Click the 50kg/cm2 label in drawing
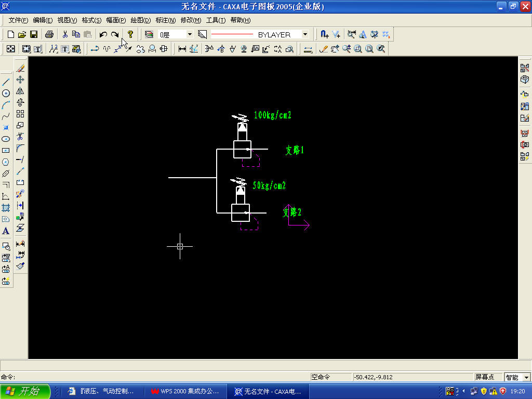Viewport: 532px width, 399px height. pos(269,185)
